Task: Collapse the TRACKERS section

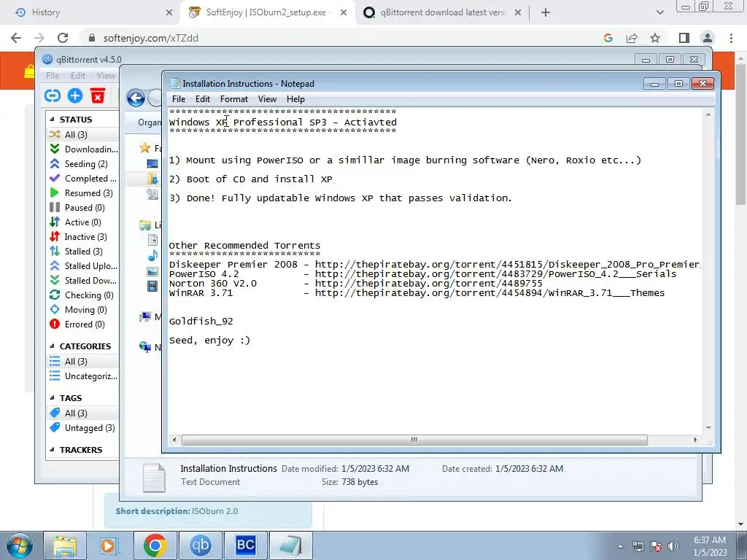Action: (53, 450)
